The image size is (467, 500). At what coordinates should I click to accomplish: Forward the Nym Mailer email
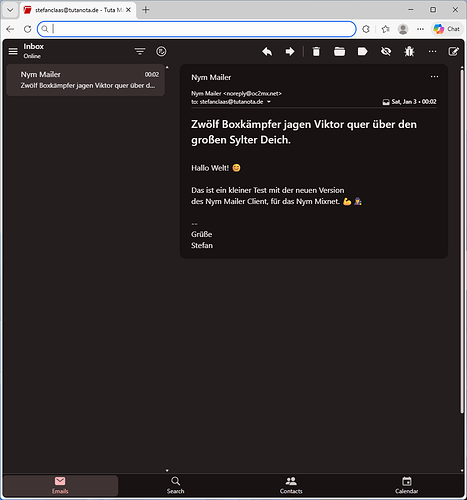tap(290, 51)
